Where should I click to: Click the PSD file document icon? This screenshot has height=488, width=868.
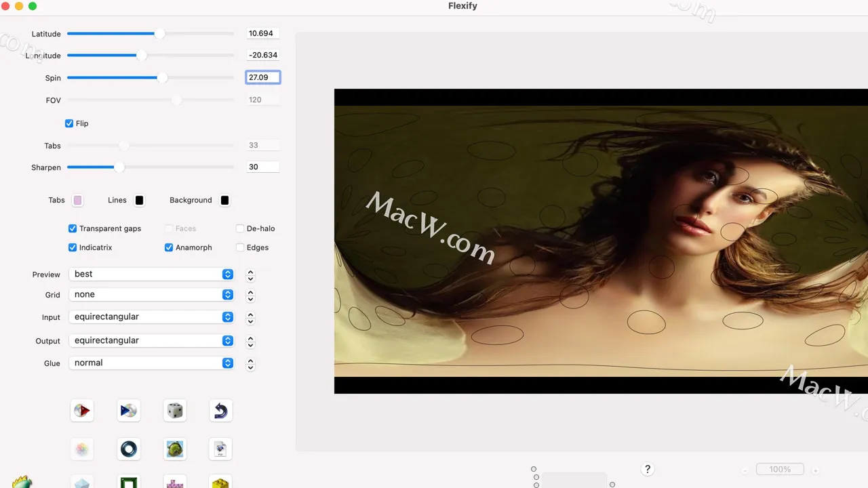point(220,449)
